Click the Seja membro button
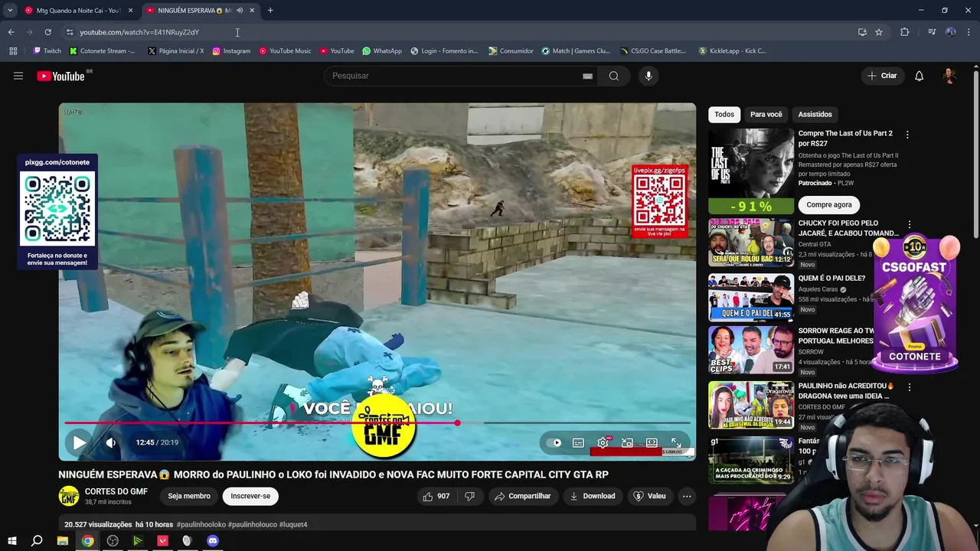The height and width of the screenshot is (551, 980). (x=189, y=496)
